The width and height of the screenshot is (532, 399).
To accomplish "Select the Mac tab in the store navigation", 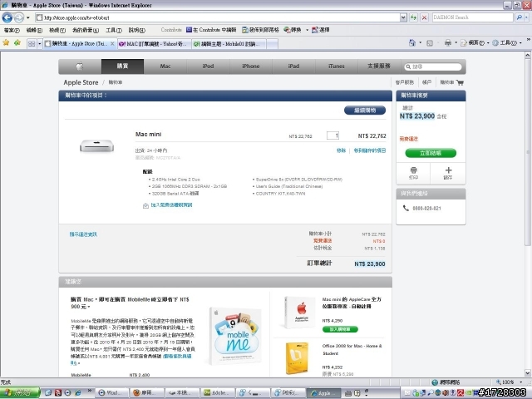I will pyautogui.click(x=165, y=66).
